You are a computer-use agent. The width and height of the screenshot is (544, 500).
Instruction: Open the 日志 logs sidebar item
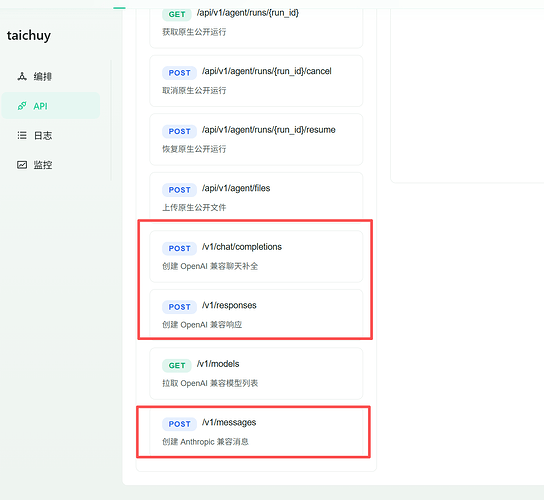[x=51, y=135]
